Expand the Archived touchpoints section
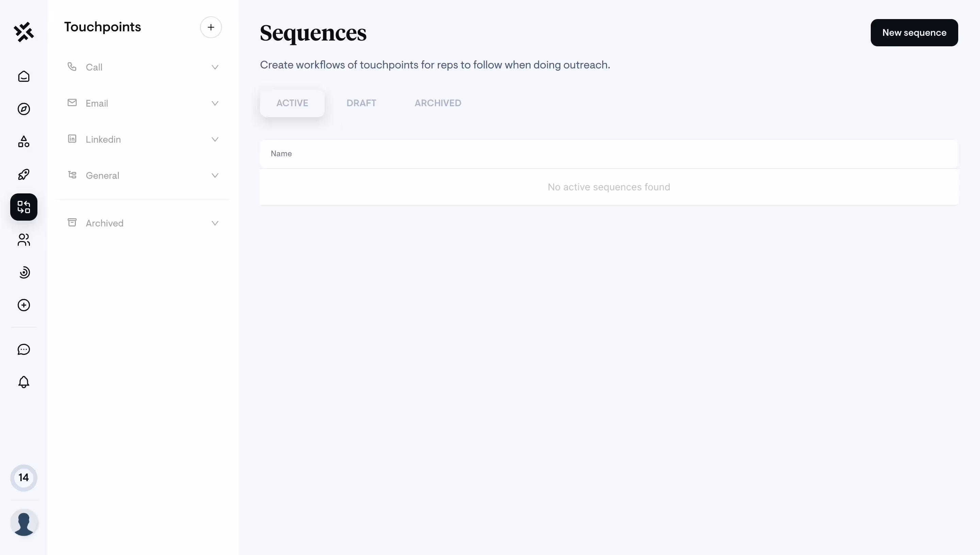The width and height of the screenshot is (980, 555). point(143,223)
